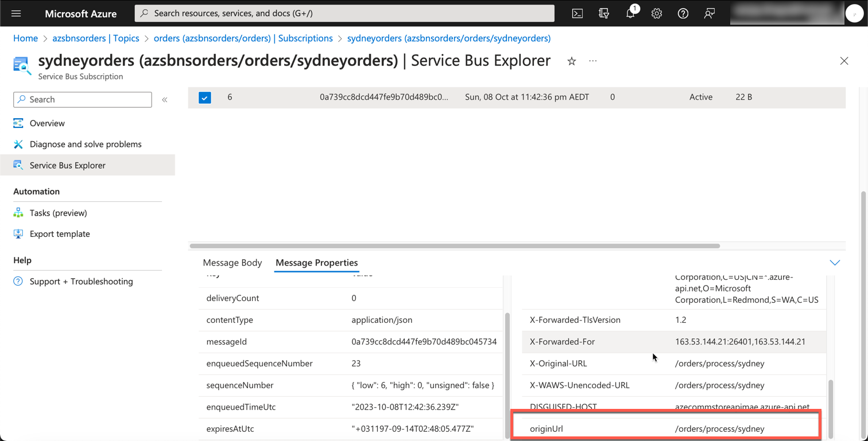Select Service Bus Explorer in the sidebar
This screenshot has height=441, width=868.
pos(87,165)
